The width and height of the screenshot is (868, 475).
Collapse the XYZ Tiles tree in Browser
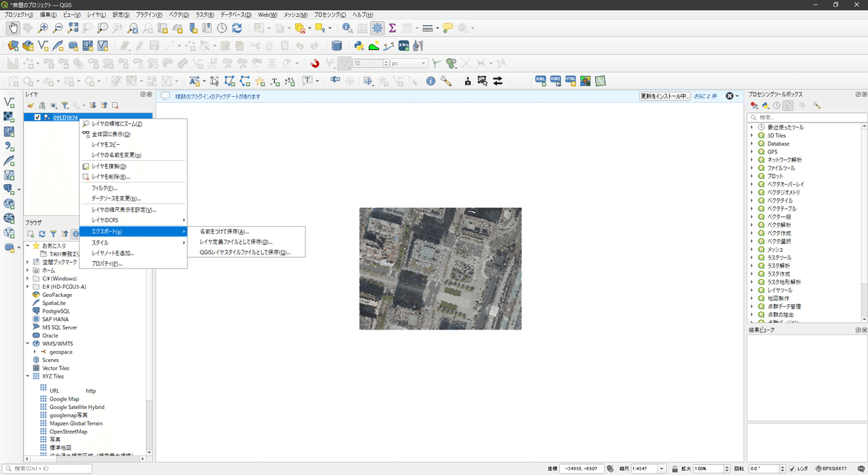point(27,376)
